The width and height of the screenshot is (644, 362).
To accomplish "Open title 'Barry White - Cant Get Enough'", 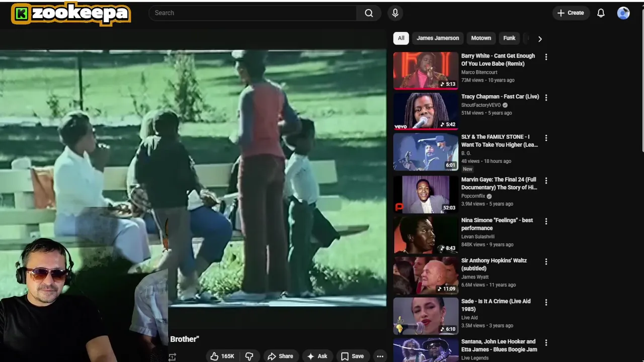I will [x=498, y=60].
